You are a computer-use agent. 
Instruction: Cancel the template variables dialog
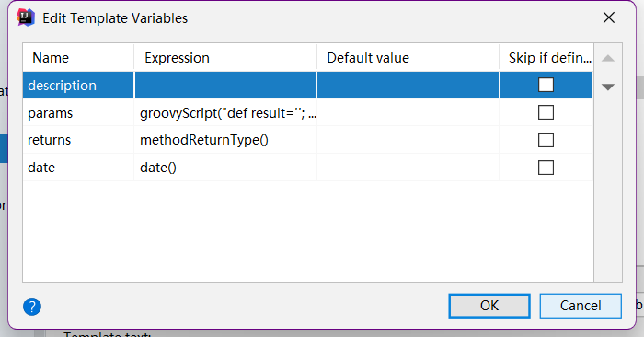click(581, 306)
